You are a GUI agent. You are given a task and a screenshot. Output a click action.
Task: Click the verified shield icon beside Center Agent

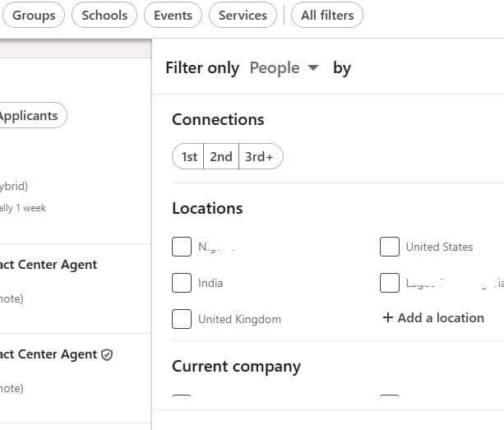(x=107, y=355)
